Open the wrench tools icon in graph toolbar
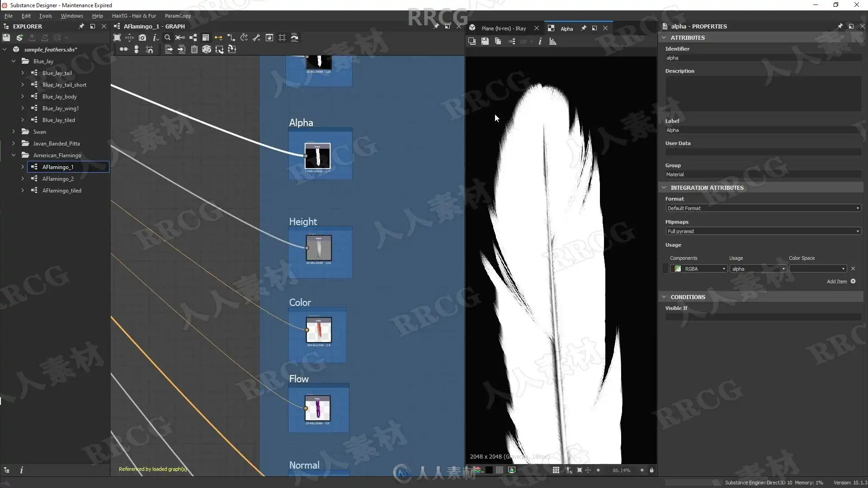 (256, 38)
